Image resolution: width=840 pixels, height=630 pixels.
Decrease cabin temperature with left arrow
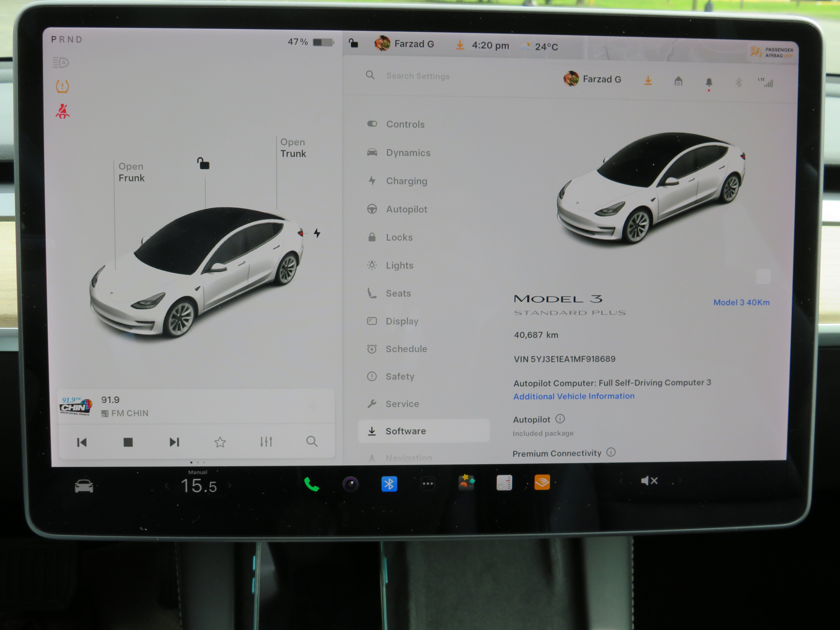coord(167,486)
